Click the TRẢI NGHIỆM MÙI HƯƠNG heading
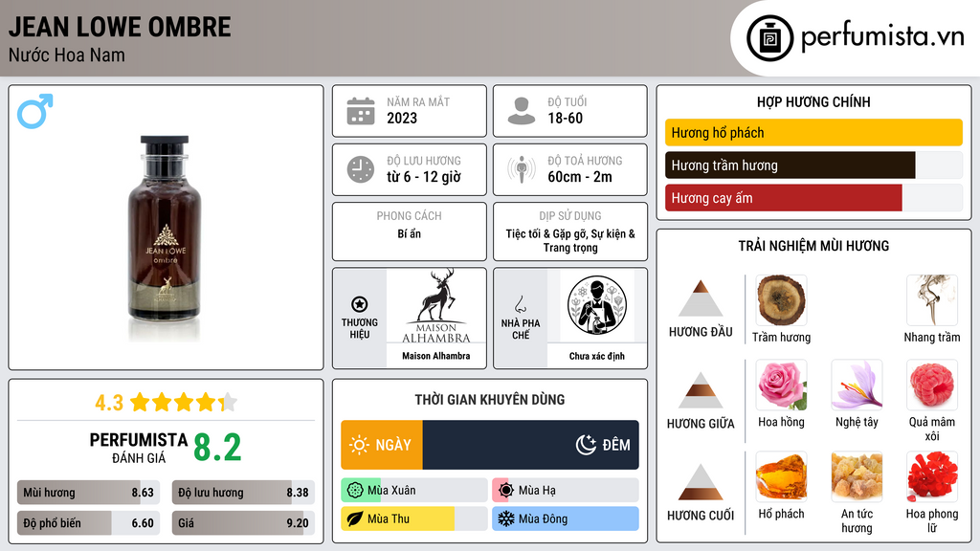 point(813,246)
